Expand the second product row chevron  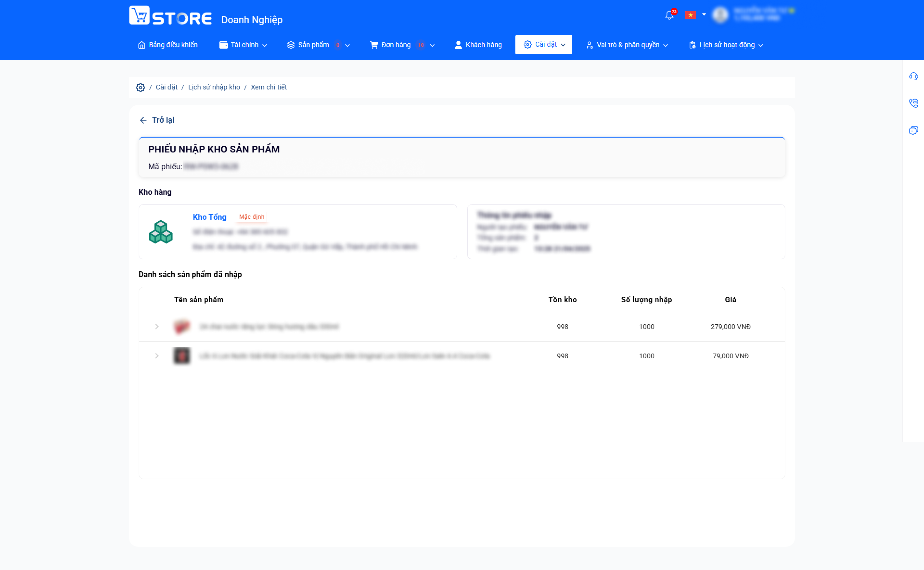click(157, 356)
